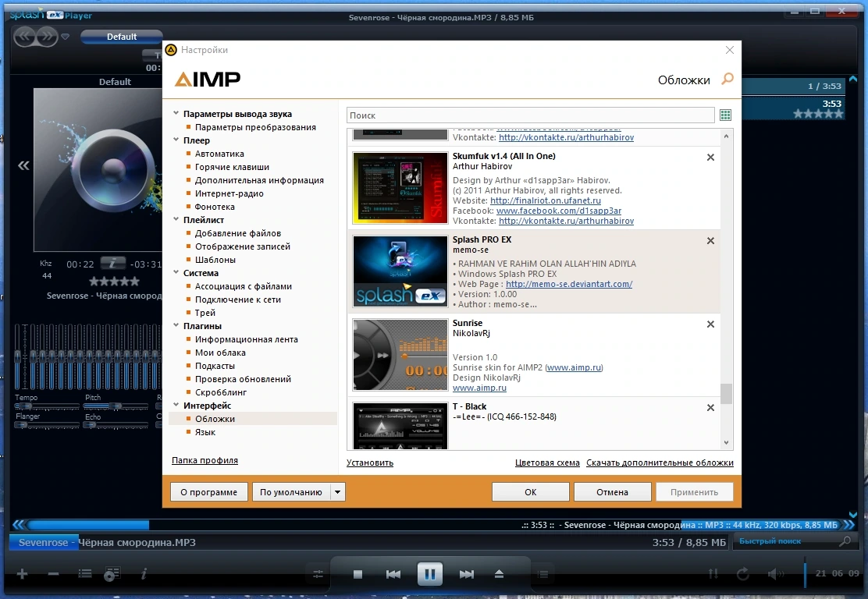Add files with the plus icon
This screenshot has height=599, width=868.
coord(22,574)
